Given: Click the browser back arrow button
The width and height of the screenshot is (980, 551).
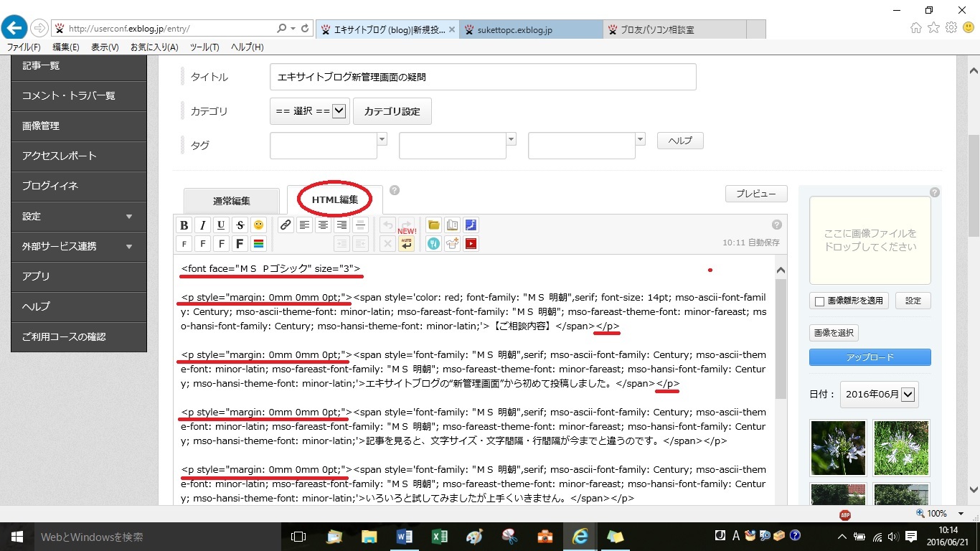Looking at the screenshot, I should (x=14, y=28).
